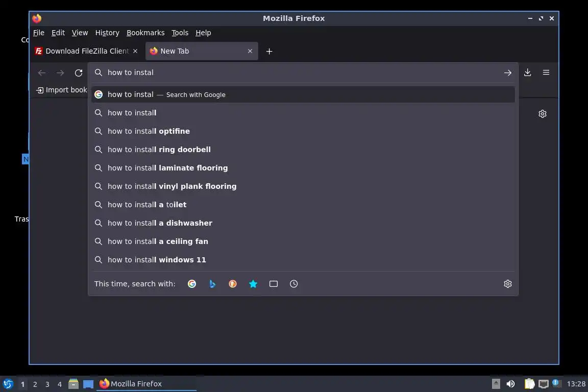Switch to workspace 1 on taskbar

(x=22, y=384)
